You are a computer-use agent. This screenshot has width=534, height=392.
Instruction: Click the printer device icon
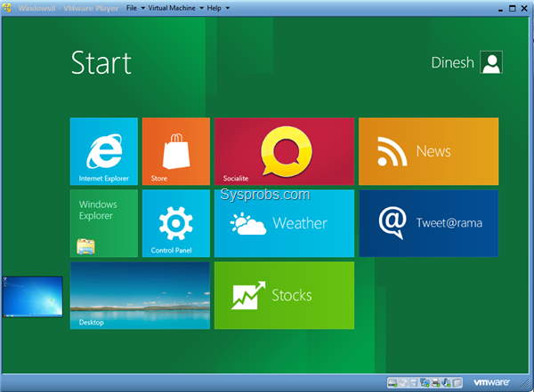tap(435, 383)
